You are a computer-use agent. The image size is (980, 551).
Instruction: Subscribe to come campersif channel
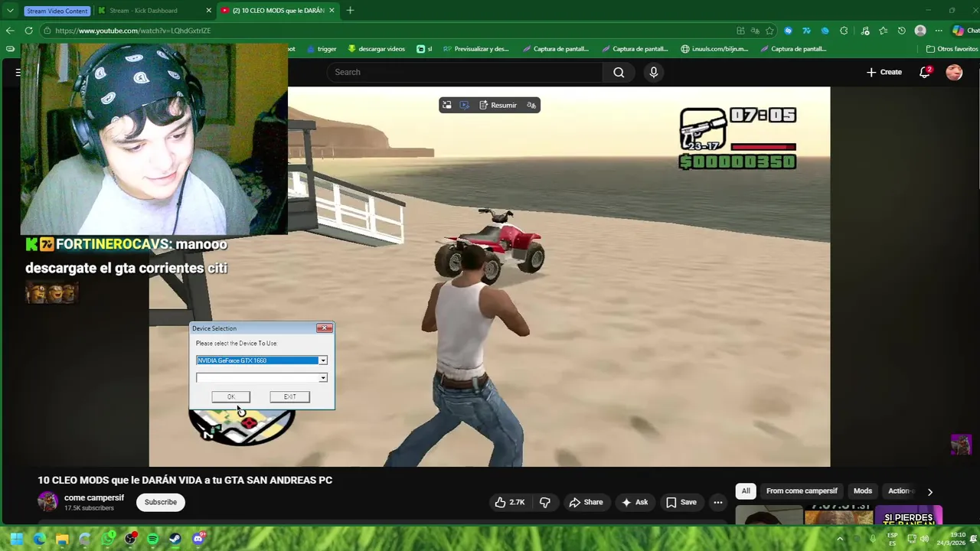pos(161,502)
